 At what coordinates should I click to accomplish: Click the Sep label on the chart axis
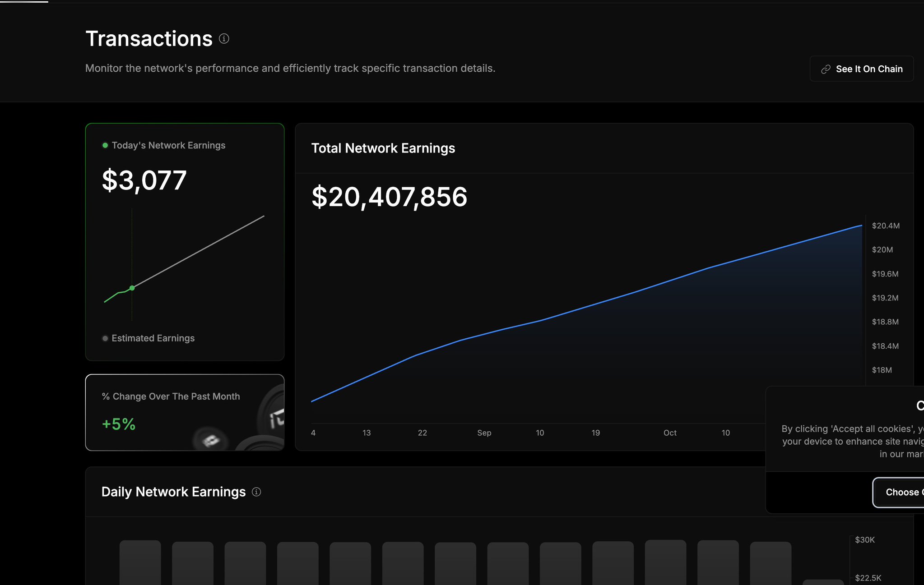click(484, 433)
